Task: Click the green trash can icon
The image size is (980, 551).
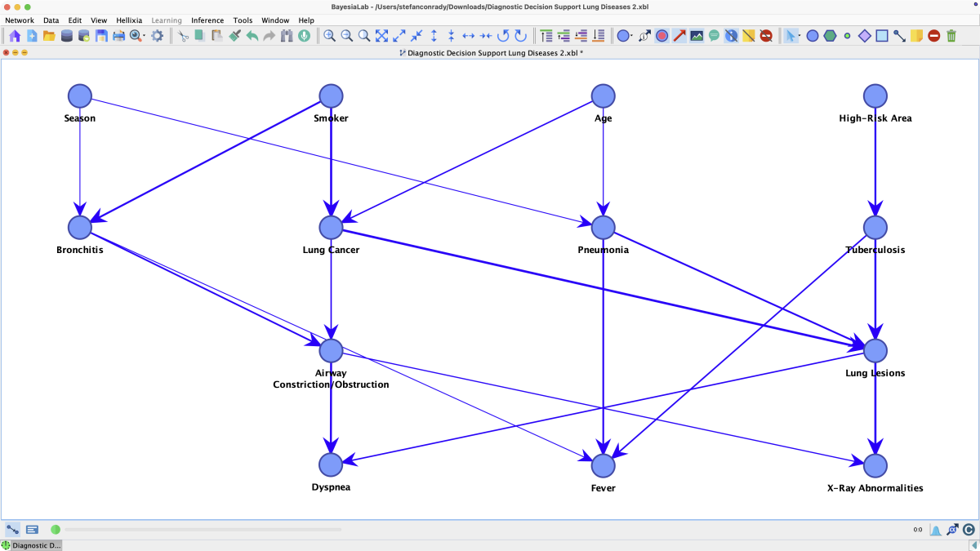Action: [x=951, y=36]
